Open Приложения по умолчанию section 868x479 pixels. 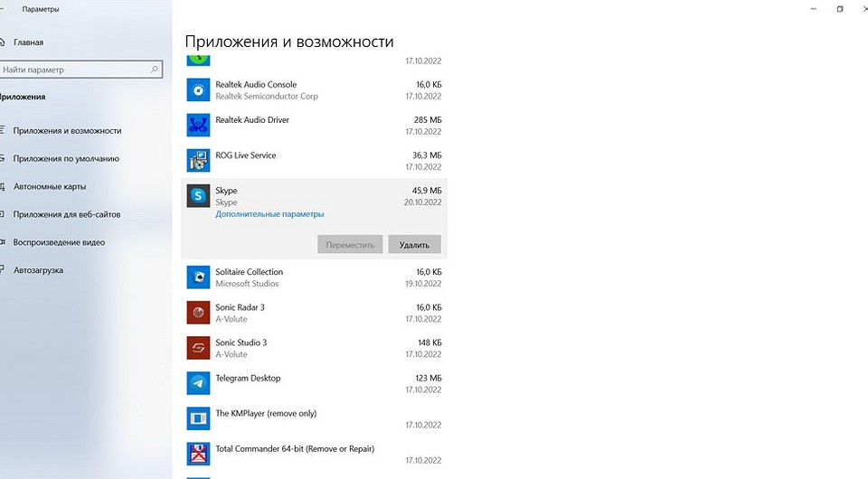pyautogui.click(x=66, y=158)
